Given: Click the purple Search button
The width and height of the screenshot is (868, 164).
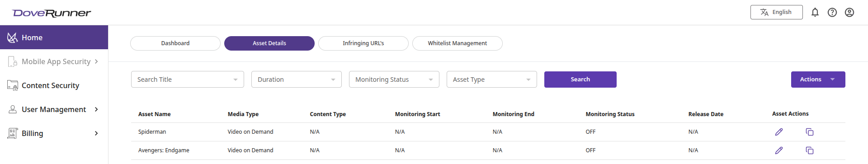Looking at the screenshot, I should point(580,80).
